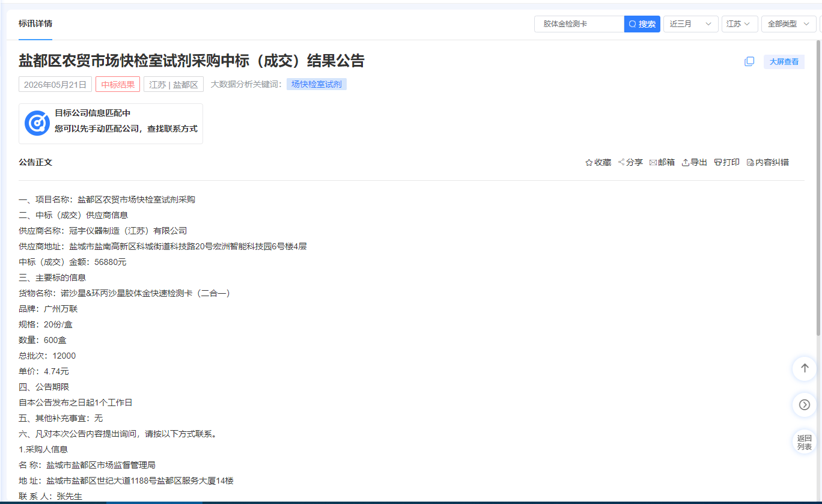Click the 大数据分析关键词 label
This screenshot has width=822, height=504.
(x=246, y=84)
